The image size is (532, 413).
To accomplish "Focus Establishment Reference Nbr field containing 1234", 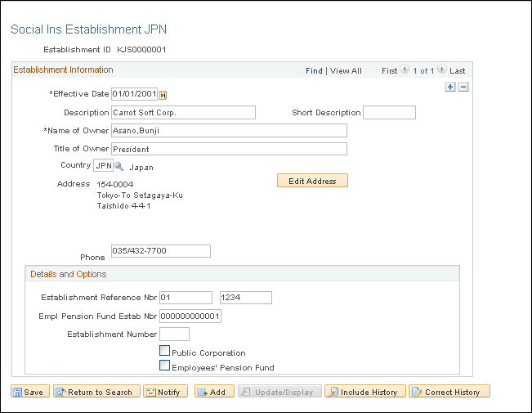I will click(x=246, y=298).
